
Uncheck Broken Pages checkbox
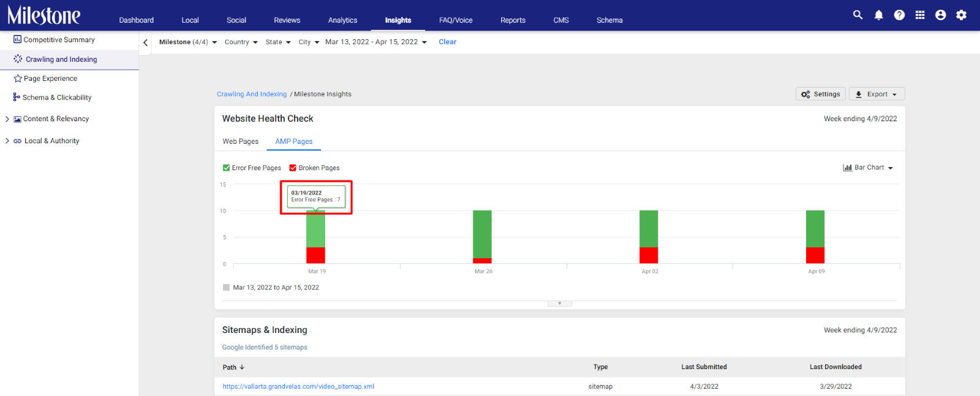(293, 168)
